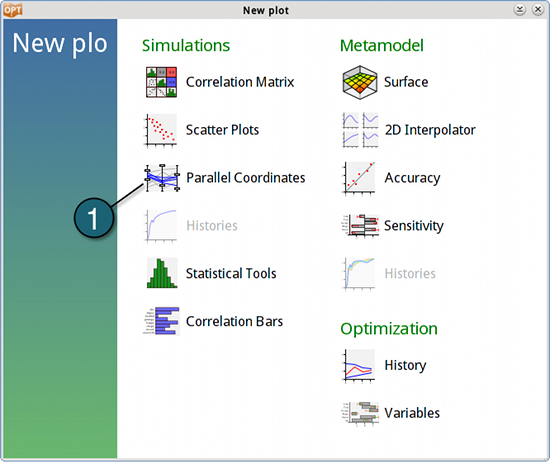Viewport: 550px width, 464px height.
Task: Collapse the window using the title bar arrow button
Action: coord(519,9)
